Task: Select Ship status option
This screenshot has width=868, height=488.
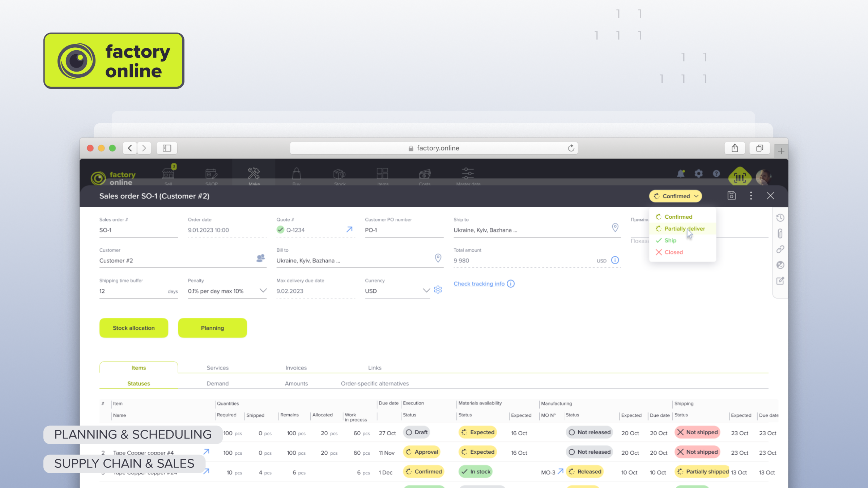Action: tap(682, 240)
